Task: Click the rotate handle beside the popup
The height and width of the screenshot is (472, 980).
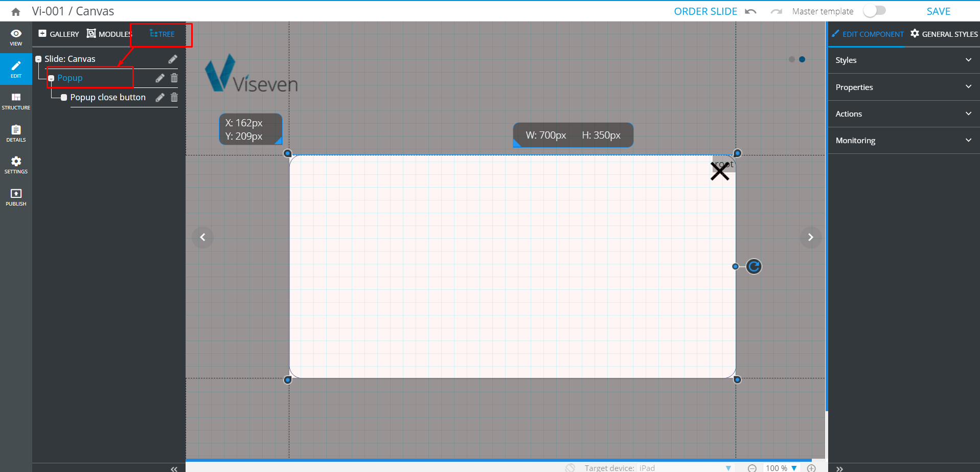Action: (x=754, y=266)
